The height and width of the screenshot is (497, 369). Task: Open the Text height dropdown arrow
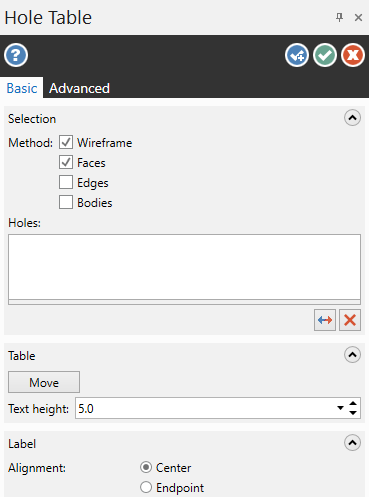pos(340,408)
